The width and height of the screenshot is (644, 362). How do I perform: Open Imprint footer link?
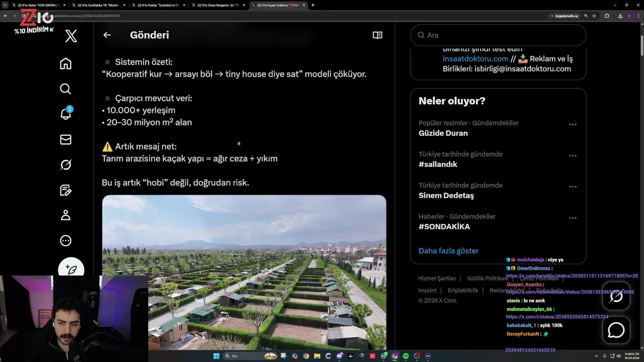click(427, 290)
